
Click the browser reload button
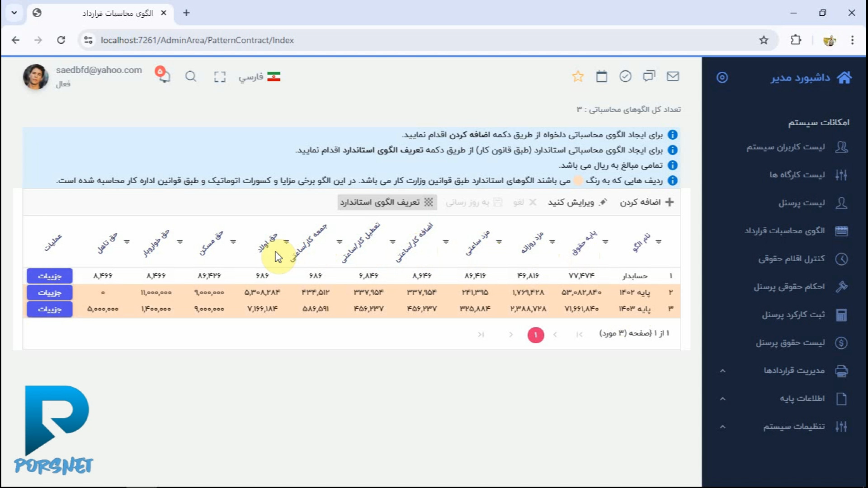pyautogui.click(x=61, y=40)
